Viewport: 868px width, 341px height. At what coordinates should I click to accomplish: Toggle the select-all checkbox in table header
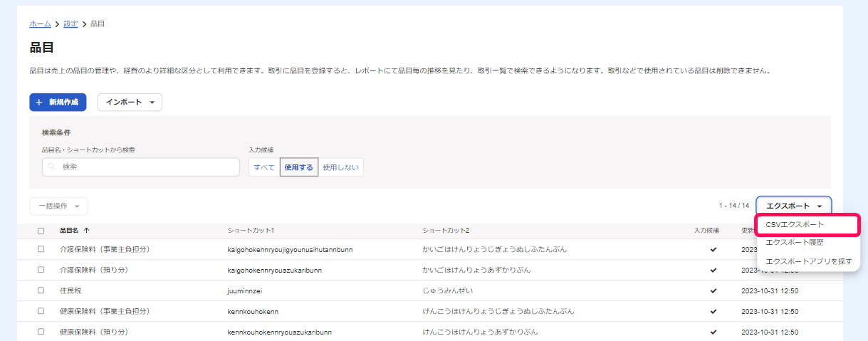pos(41,231)
